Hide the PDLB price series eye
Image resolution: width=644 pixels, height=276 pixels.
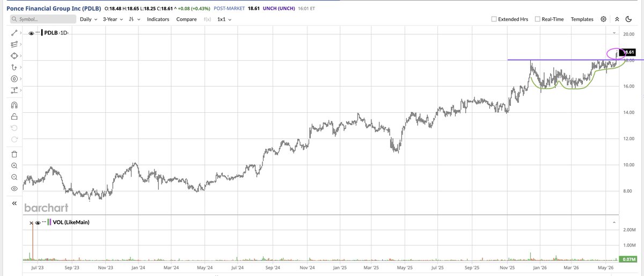point(31,33)
